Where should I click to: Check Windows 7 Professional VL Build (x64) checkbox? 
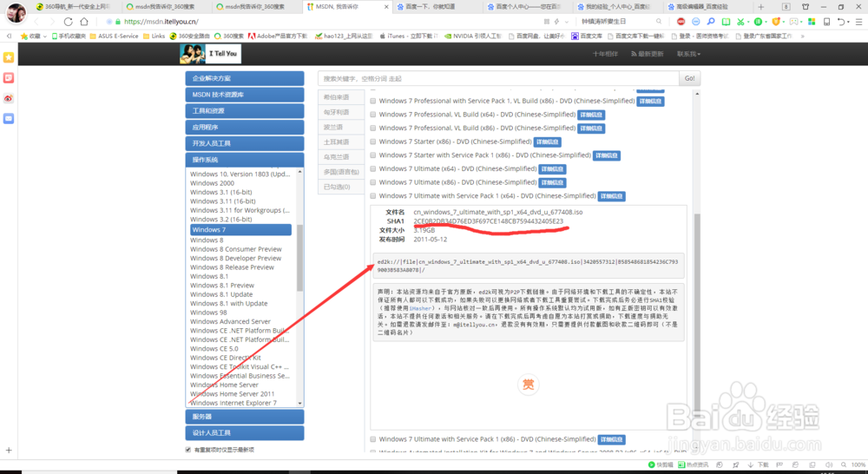click(373, 115)
